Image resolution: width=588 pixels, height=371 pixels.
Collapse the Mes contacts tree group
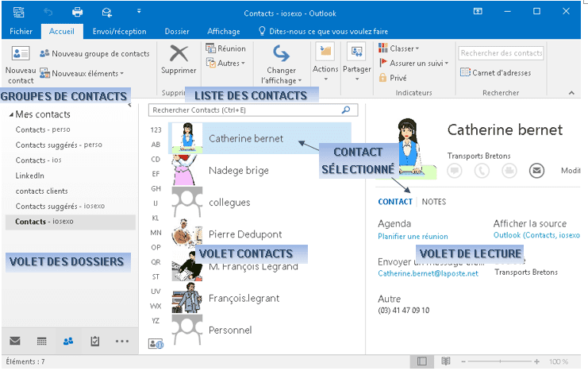point(11,114)
